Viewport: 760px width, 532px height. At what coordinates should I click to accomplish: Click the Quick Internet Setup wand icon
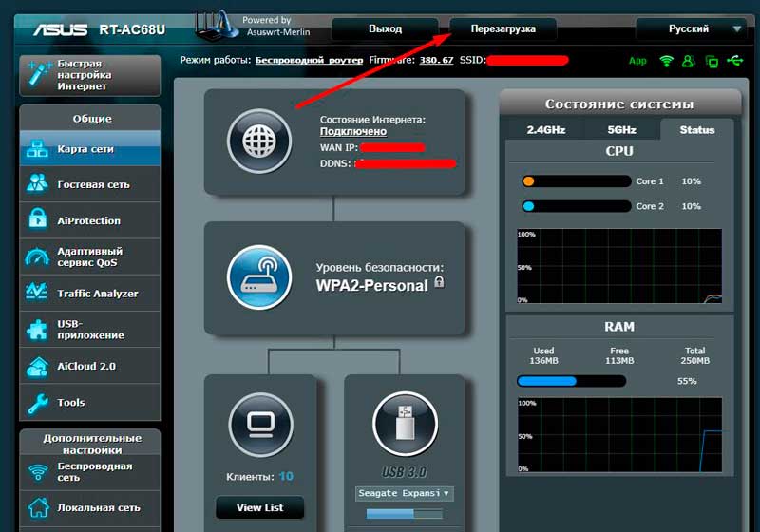coord(39,74)
